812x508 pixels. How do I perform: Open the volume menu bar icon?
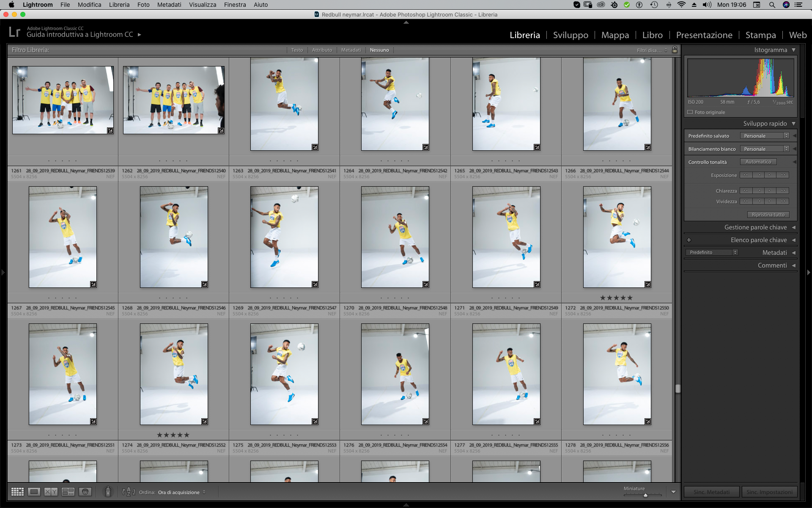[x=707, y=5]
